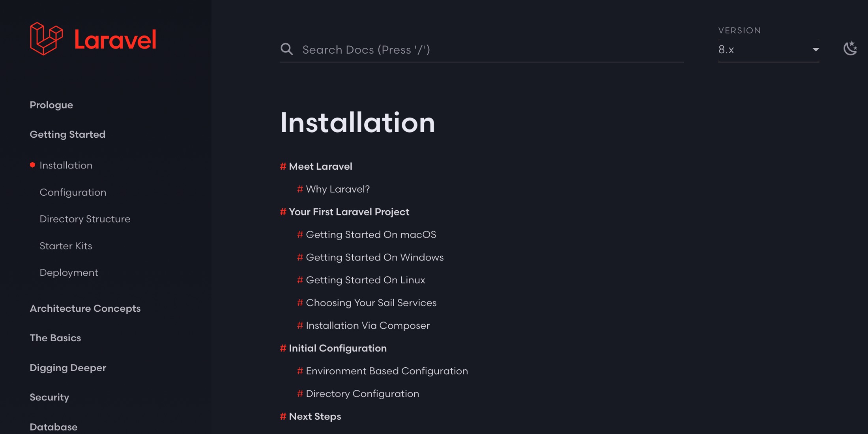The image size is (868, 434).
Task: Click the anchor hash beside Initial Configuration
Action: 282,348
